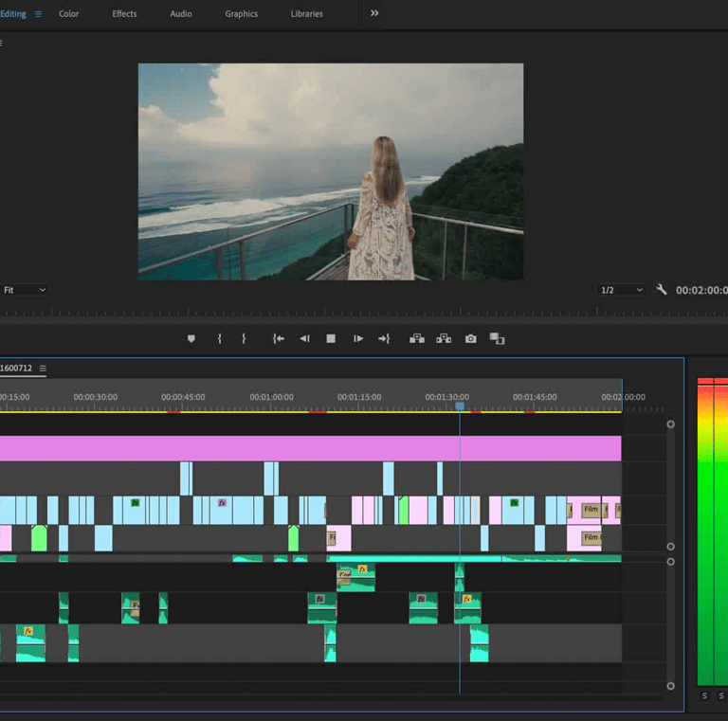Open the Fit zoom level dropdown
This screenshot has width=728, height=721.
click(x=24, y=290)
